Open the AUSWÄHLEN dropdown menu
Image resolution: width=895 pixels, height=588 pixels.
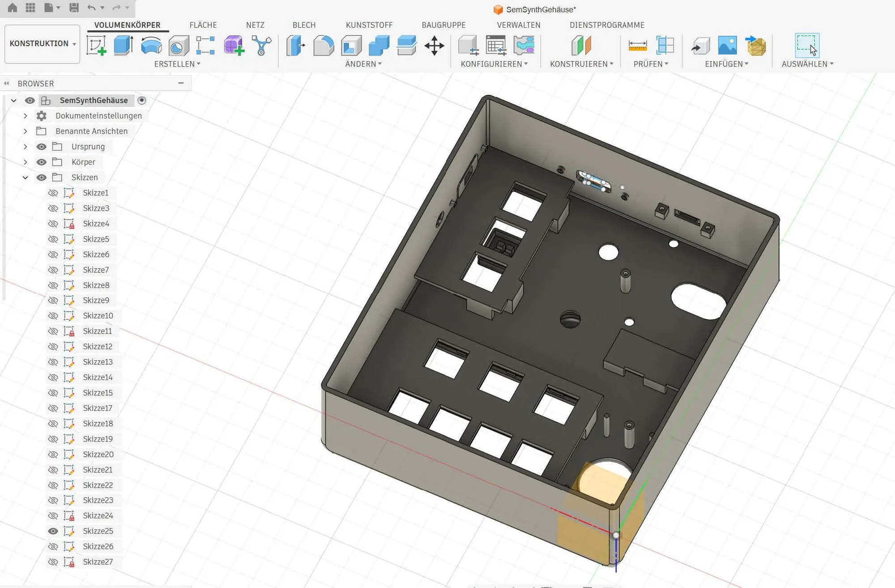click(808, 64)
